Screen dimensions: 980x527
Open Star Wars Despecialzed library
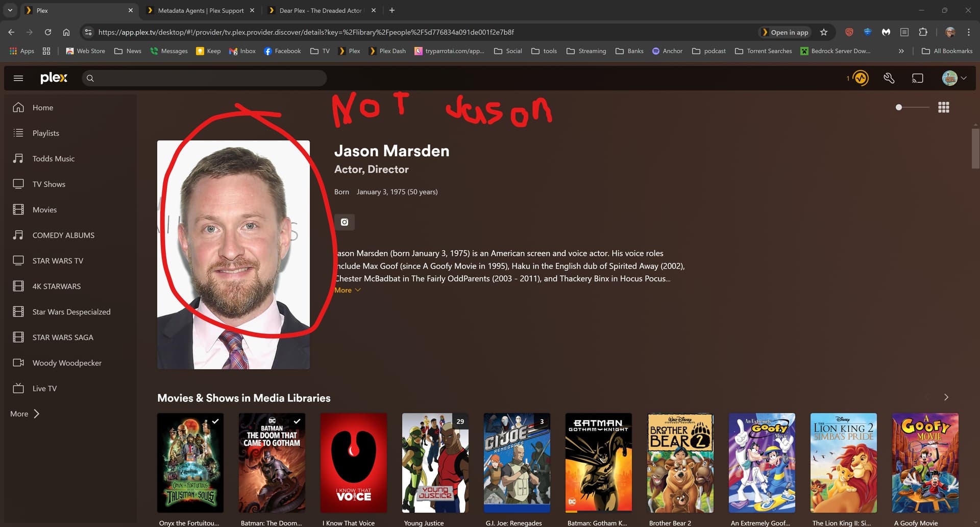[70, 312]
